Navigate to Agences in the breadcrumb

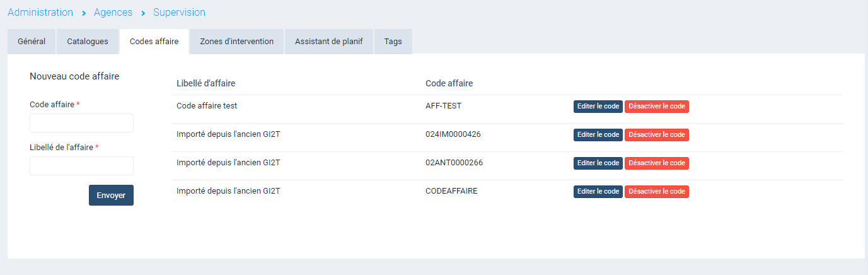click(x=113, y=13)
